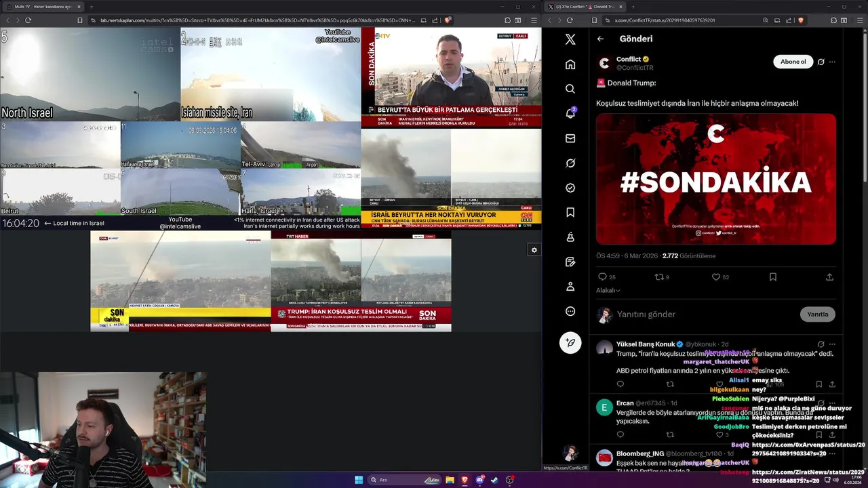Open Yüksel Barış Konuk's profile name
Screen dimensions: 868x488
646,344
